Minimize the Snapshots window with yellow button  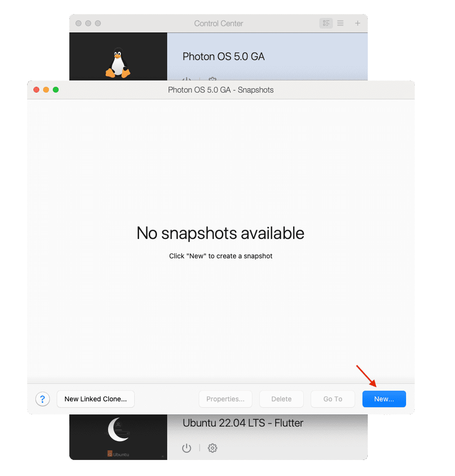point(46,90)
